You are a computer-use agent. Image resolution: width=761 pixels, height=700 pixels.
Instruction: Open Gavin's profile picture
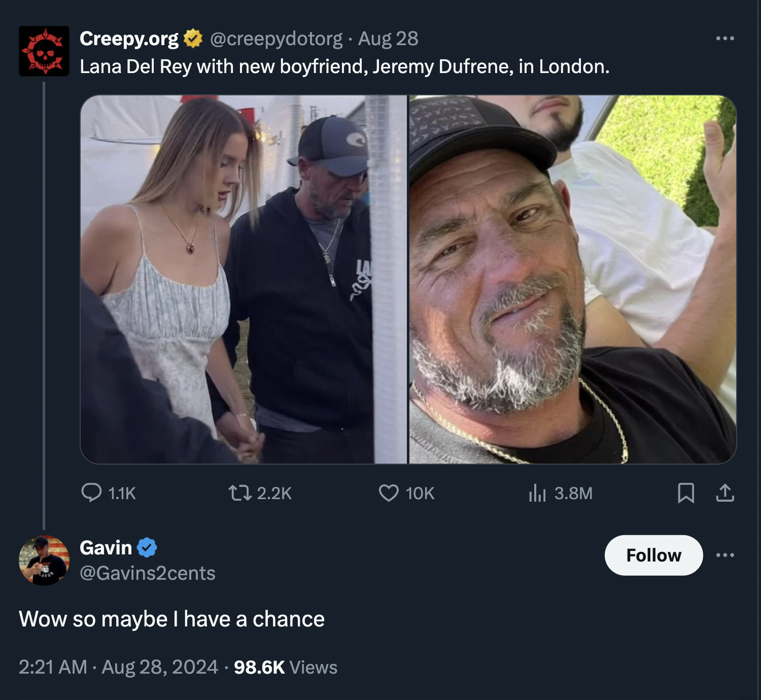(44, 560)
